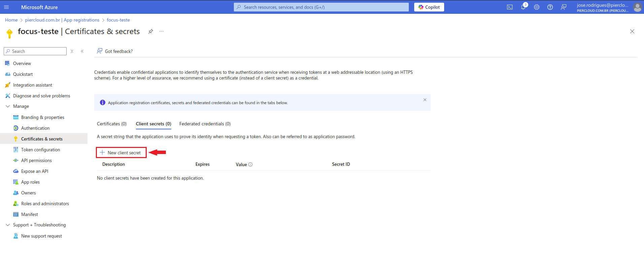Switch to Federated credentials (0) tab
The image size is (644, 278).
click(x=205, y=124)
